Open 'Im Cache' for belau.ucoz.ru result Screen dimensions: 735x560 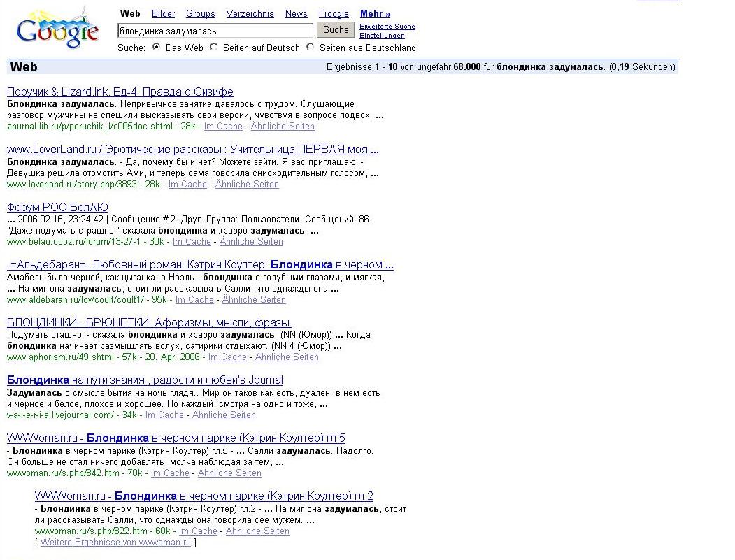(192, 241)
